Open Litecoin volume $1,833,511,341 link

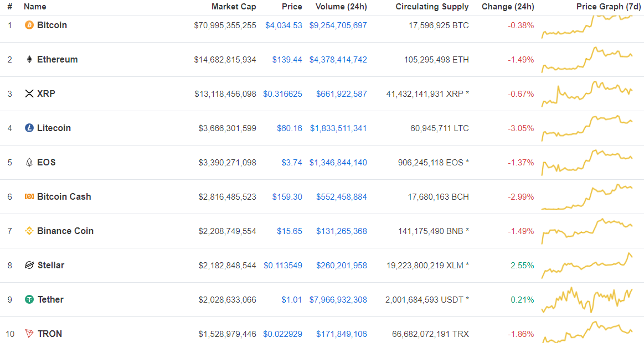pos(338,128)
